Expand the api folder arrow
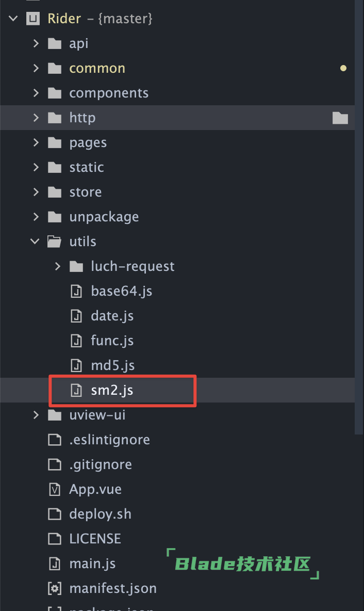Screen dimensions: 364x611 (36, 43)
